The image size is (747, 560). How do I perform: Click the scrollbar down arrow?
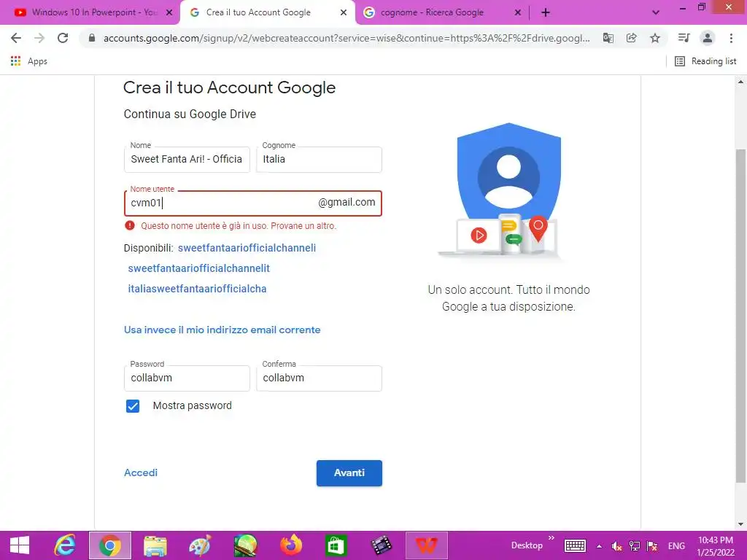[x=740, y=524]
